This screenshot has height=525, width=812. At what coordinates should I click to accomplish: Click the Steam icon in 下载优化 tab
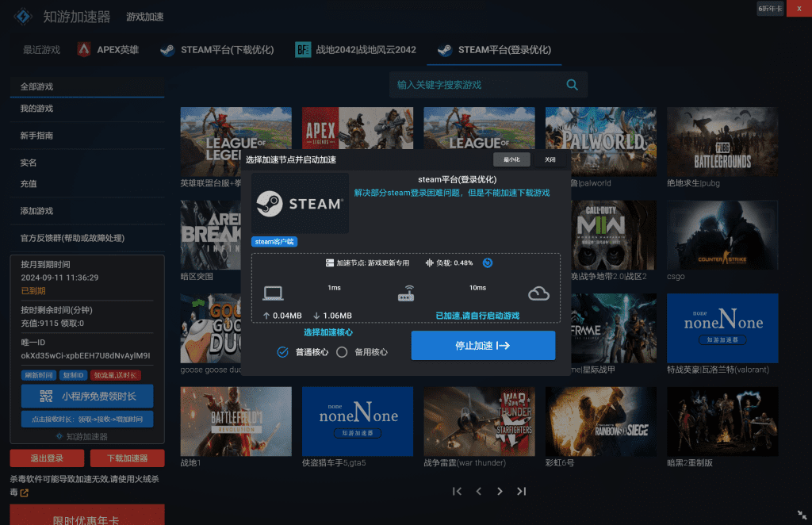point(167,50)
